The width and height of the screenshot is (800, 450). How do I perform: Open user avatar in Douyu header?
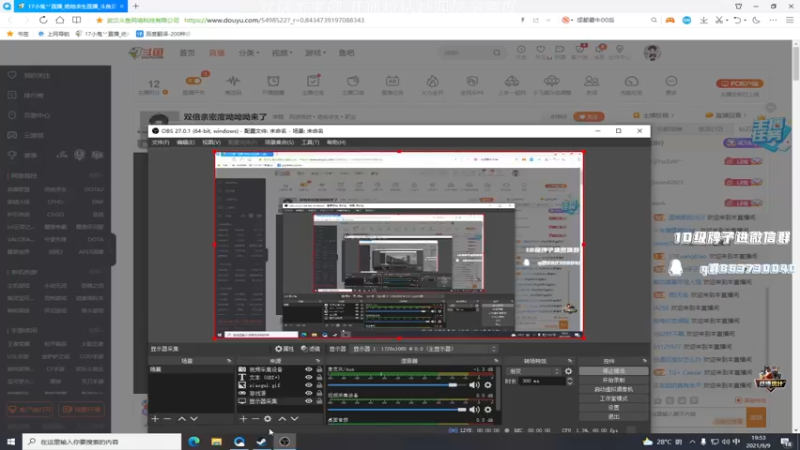[x=652, y=52]
